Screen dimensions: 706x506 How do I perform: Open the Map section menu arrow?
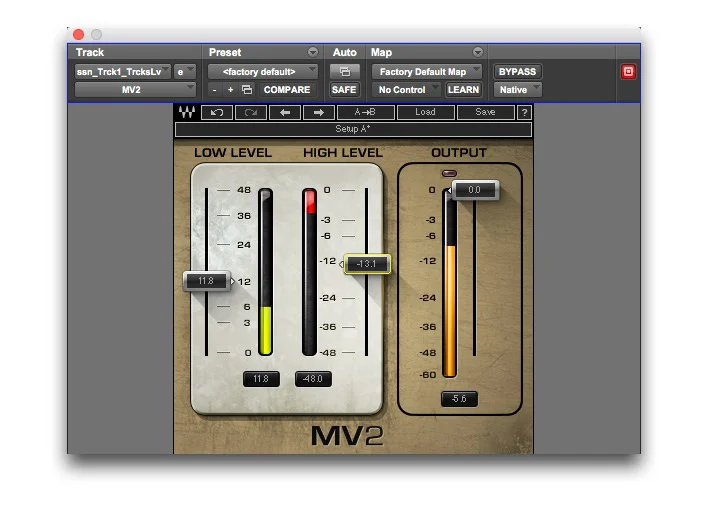click(478, 52)
